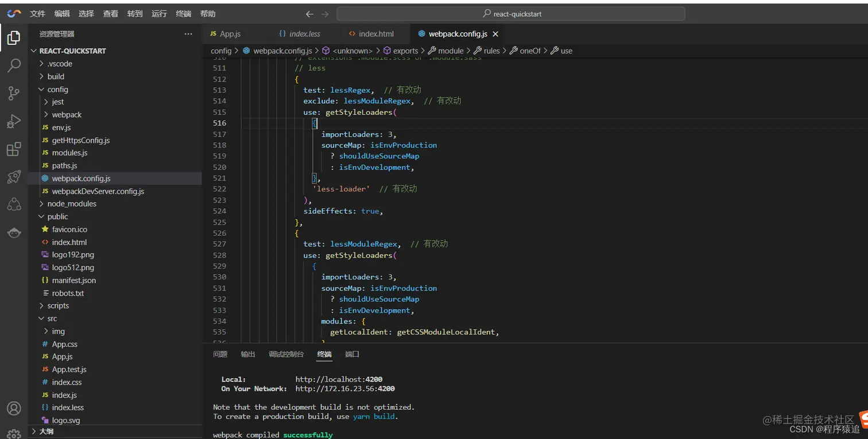Click the react-quickstart command search box
868x439 pixels.
[510, 14]
